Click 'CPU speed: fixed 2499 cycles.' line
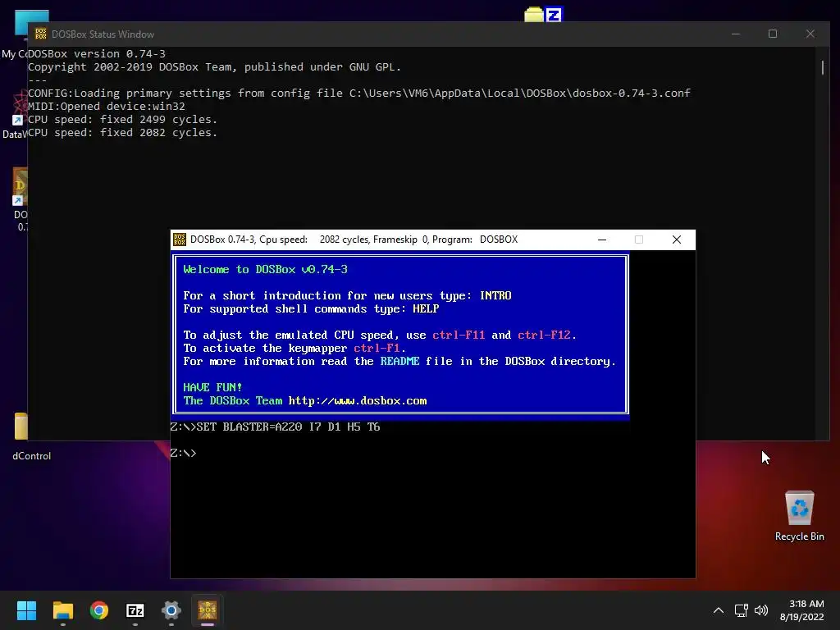This screenshot has width=840, height=630. [123, 120]
